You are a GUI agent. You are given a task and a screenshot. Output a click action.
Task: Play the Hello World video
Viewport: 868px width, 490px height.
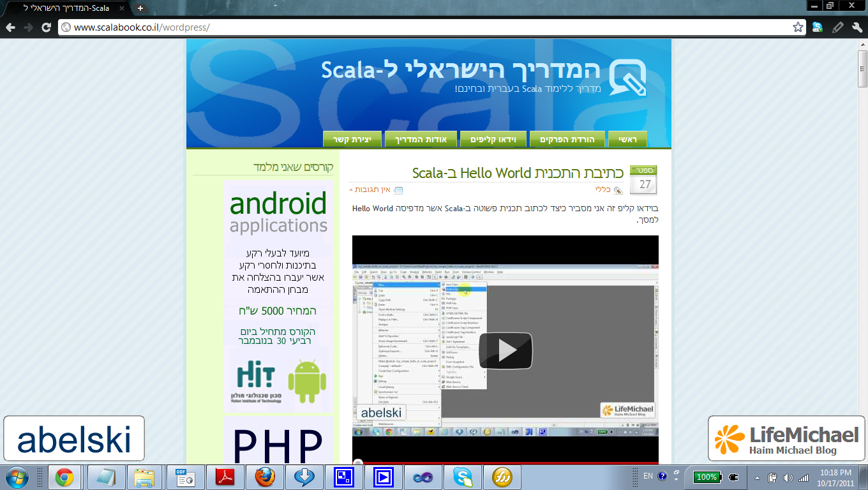coord(505,350)
